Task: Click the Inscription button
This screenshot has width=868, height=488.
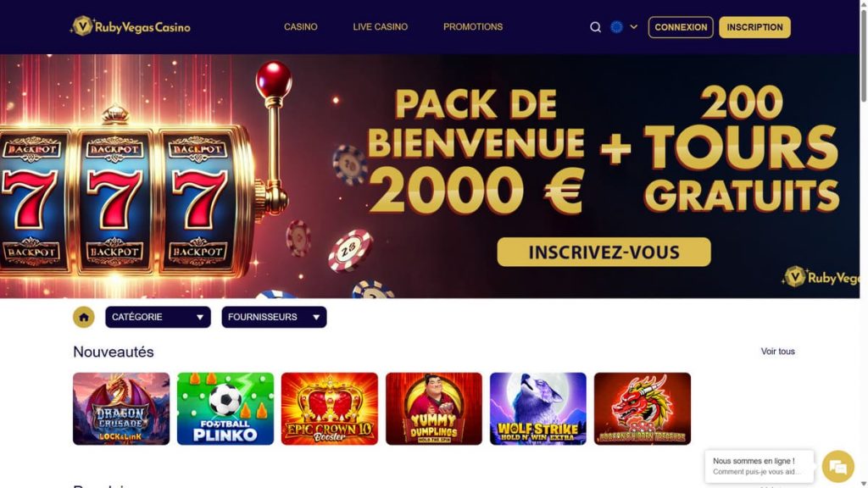Action: (754, 27)
